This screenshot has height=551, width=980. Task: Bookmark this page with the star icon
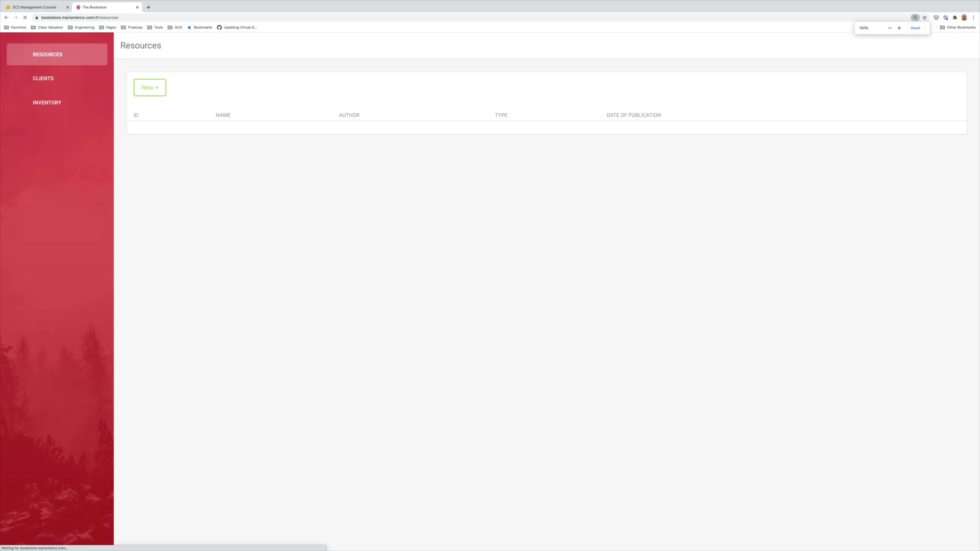(x=924, y=17)
